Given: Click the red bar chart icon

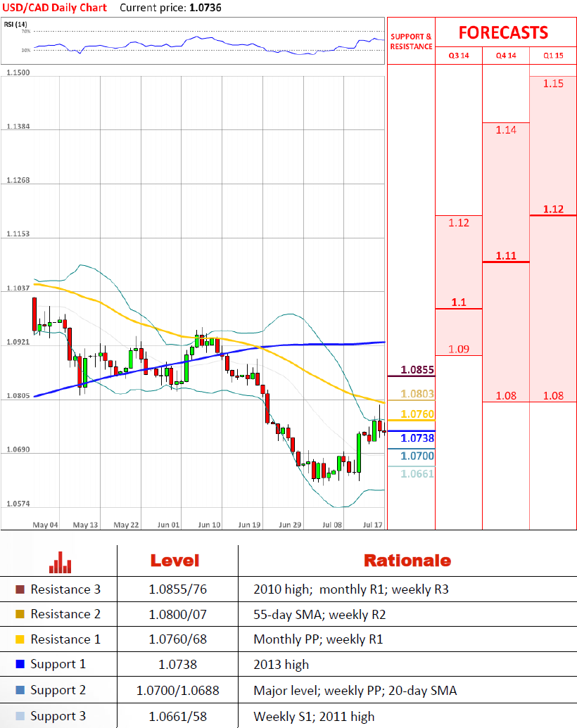Looking at the screenshot, I should pos(60,562).
